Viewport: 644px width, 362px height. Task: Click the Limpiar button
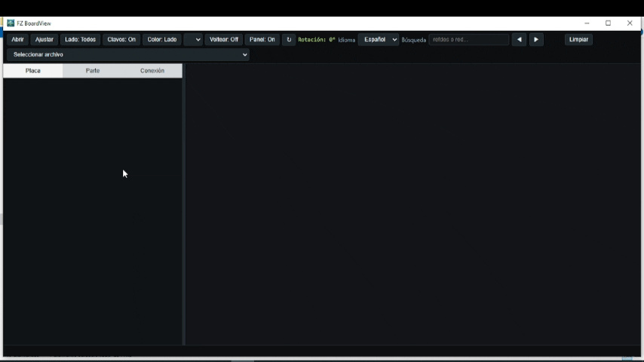click(578, 39)
